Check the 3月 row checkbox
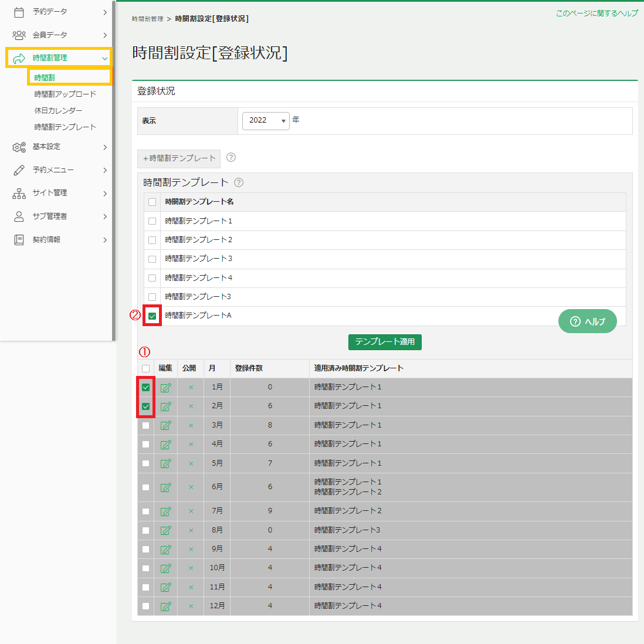This screenshot has height=644, width=644. coord(146,425)
